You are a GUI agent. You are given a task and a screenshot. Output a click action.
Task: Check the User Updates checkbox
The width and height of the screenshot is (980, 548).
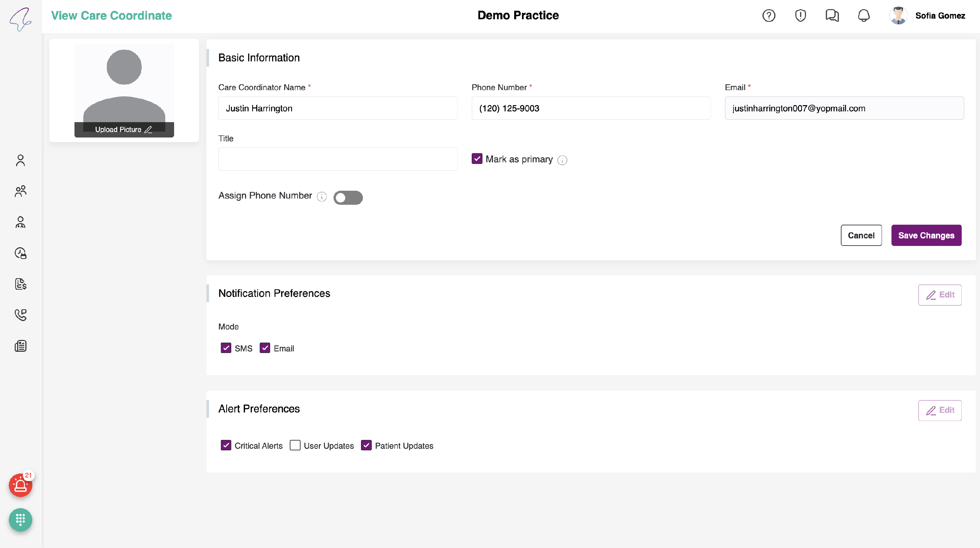tap(295, 445)
